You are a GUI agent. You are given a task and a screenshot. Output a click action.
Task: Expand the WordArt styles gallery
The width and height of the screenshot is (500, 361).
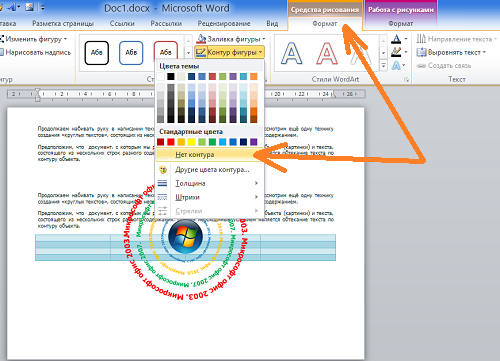click(x=384, y=66)
